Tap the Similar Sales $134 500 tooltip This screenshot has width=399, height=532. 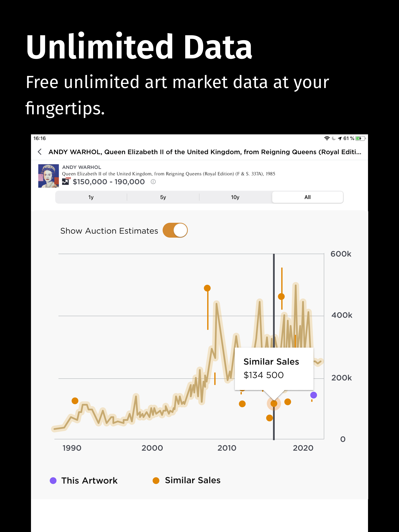pyautogui.click(x=274, y=368)
